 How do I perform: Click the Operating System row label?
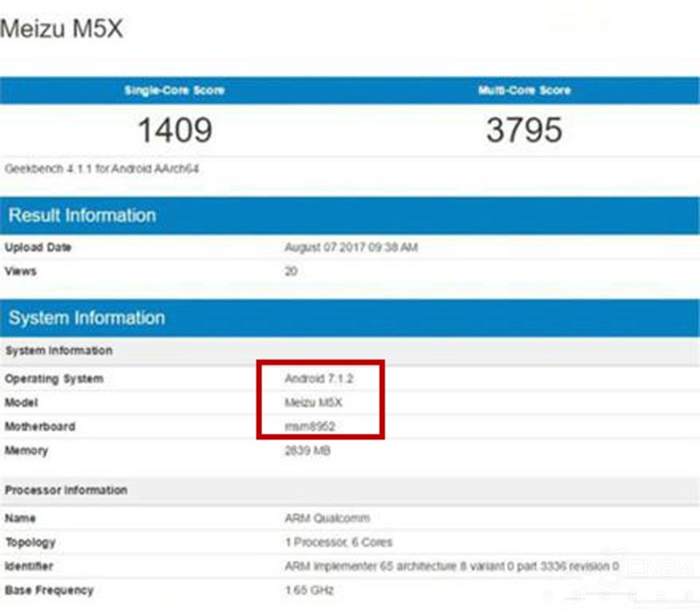click(54, 379)
